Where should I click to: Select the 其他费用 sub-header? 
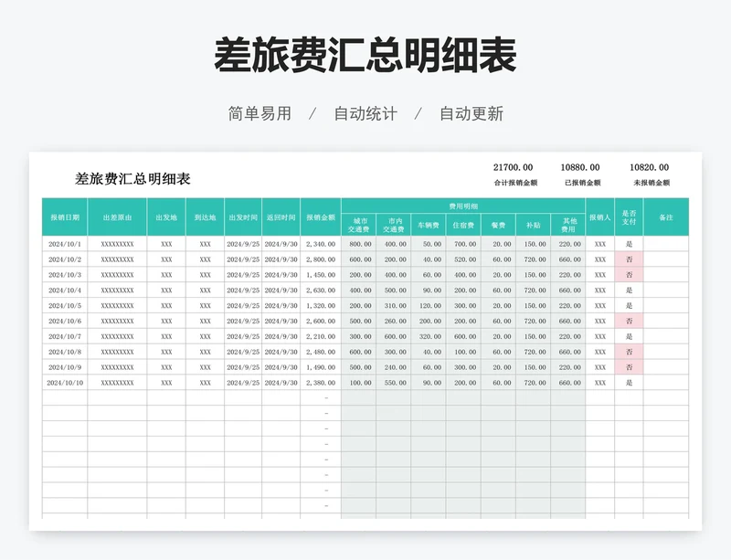(568, 225)
